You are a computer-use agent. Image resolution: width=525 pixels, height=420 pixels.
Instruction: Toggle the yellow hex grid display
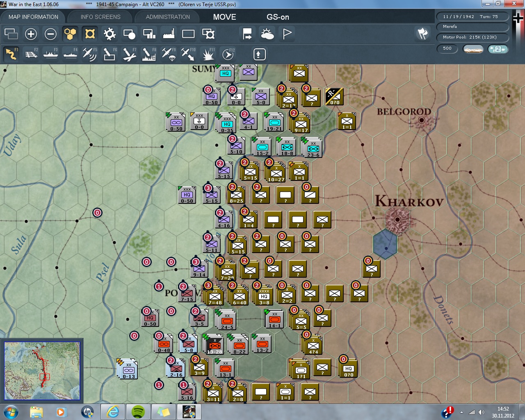tap(70, 34)
